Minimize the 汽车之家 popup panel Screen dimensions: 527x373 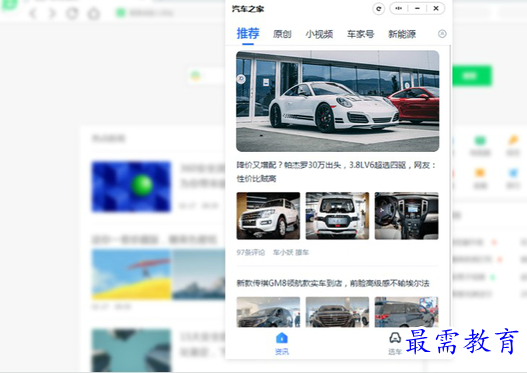tap(417, 8)
